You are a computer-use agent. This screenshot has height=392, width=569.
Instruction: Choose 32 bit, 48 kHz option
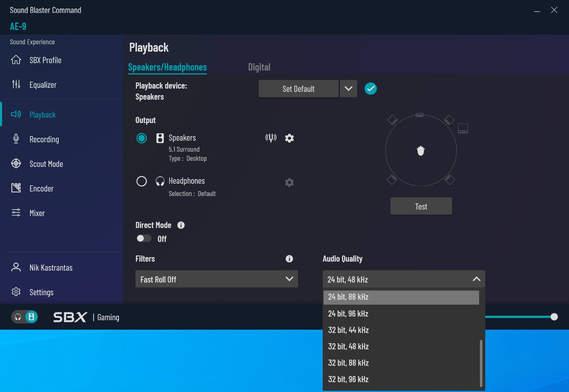pyautogui.click(x=401, y=346)
